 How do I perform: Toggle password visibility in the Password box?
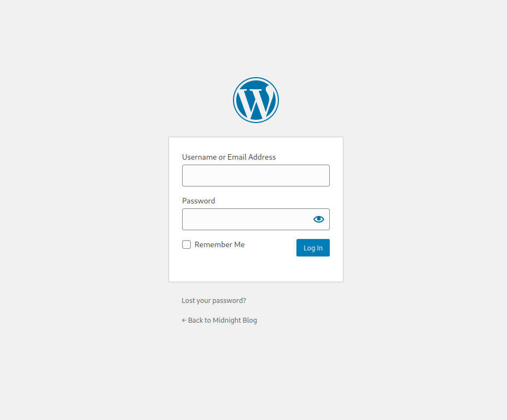[318, 219]
